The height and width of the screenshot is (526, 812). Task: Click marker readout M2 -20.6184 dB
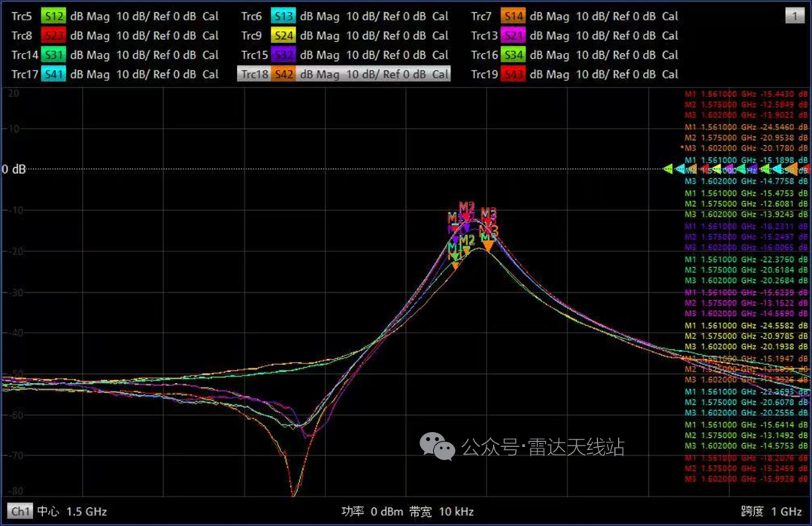pyautogui.click(x=746, y=270)
